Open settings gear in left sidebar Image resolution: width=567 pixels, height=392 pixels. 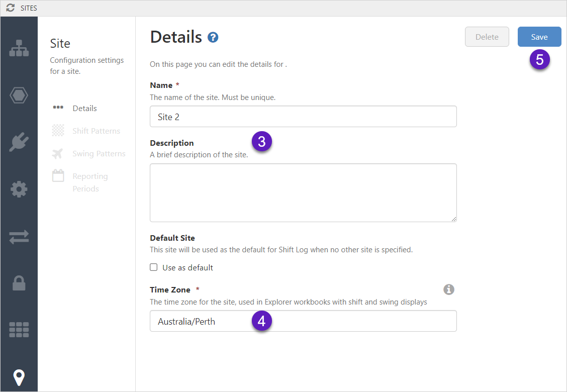point(19,189)
